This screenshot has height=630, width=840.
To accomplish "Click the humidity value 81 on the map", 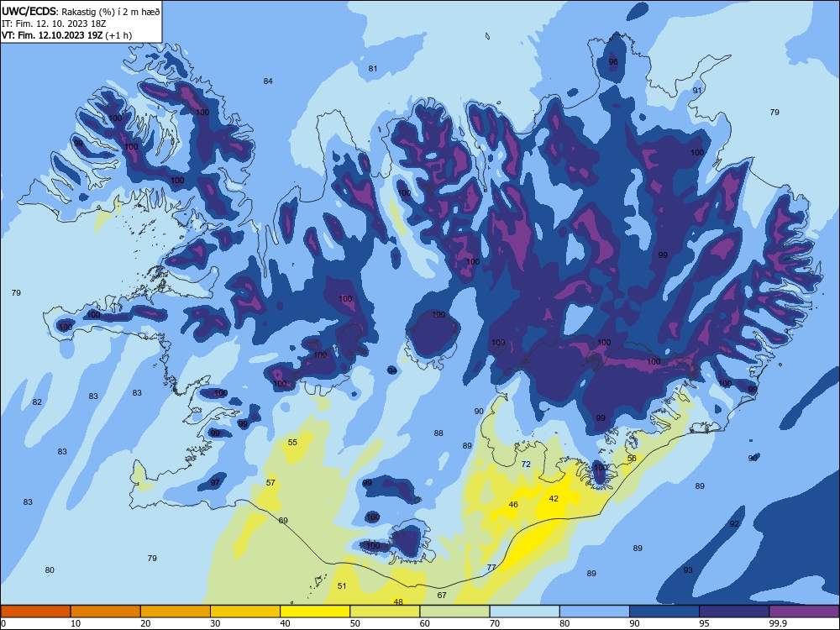I will point(373,69).
